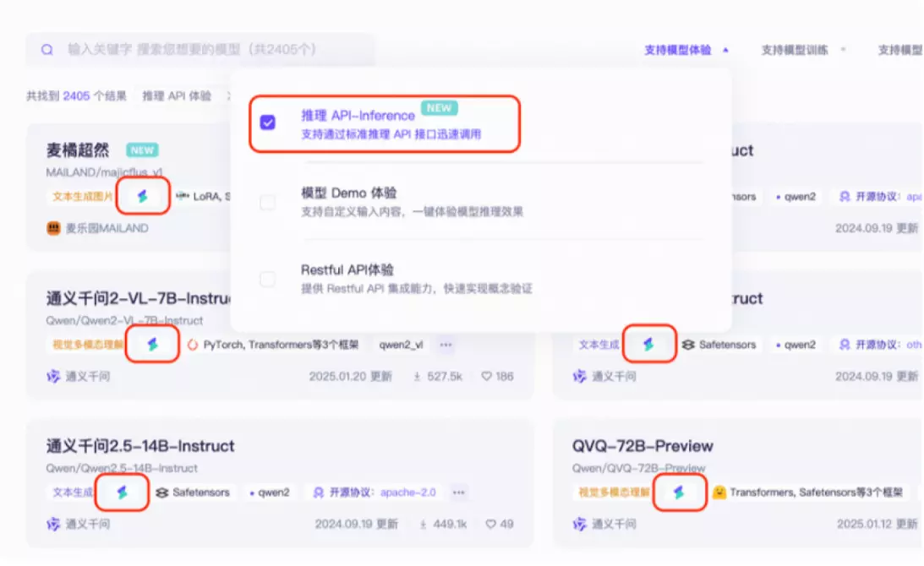Viewport: 924px width, 566px height.
Task: Enable the Restful API体验 checkbox
Action: [267, 279]
